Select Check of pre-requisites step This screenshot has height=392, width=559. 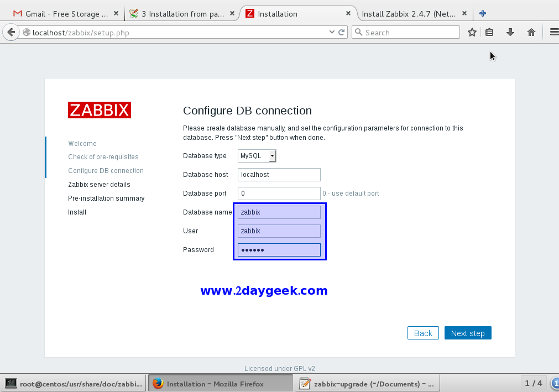[103, 157]
